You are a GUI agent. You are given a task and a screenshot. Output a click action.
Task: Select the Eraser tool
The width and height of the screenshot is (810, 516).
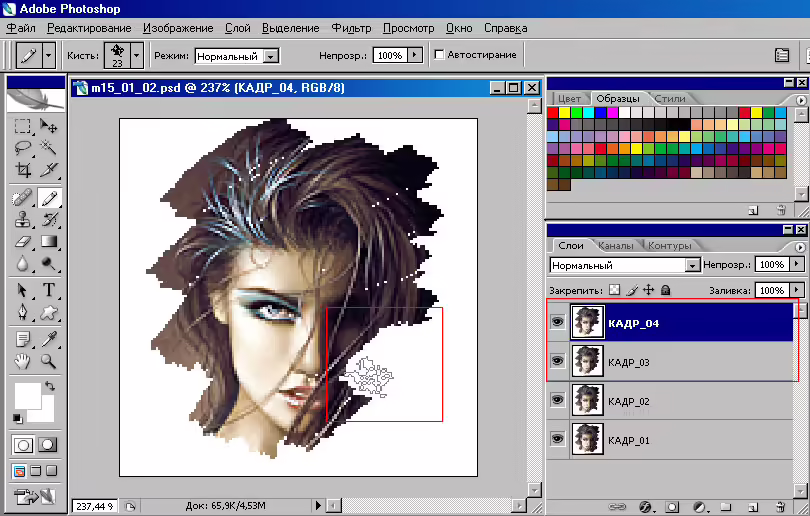(x=22, y=242)
